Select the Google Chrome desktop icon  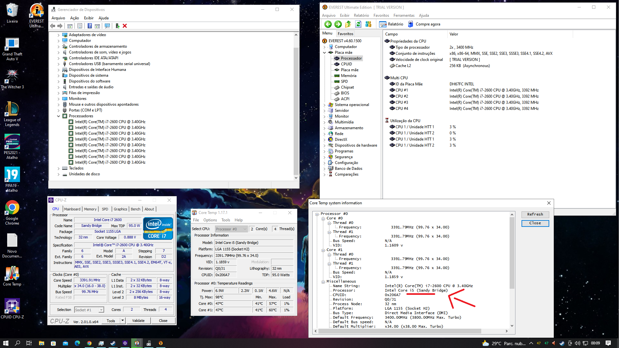point(12,213)
